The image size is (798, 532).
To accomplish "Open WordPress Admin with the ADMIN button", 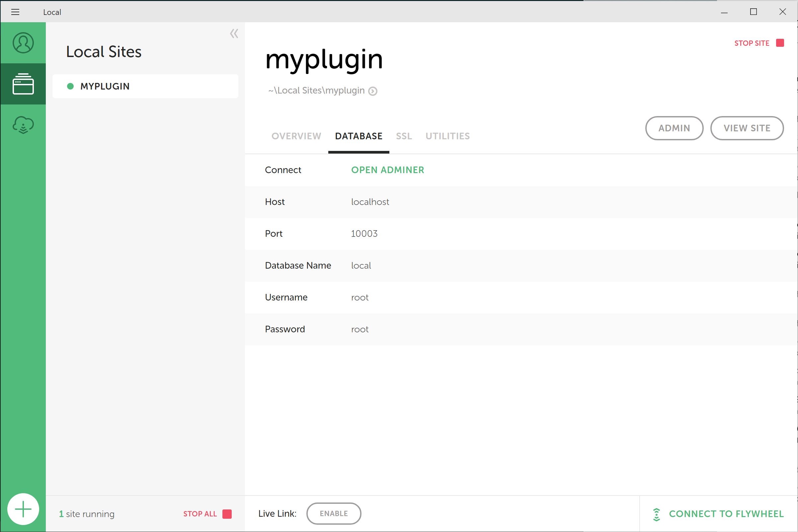I will tap(674, 128).
